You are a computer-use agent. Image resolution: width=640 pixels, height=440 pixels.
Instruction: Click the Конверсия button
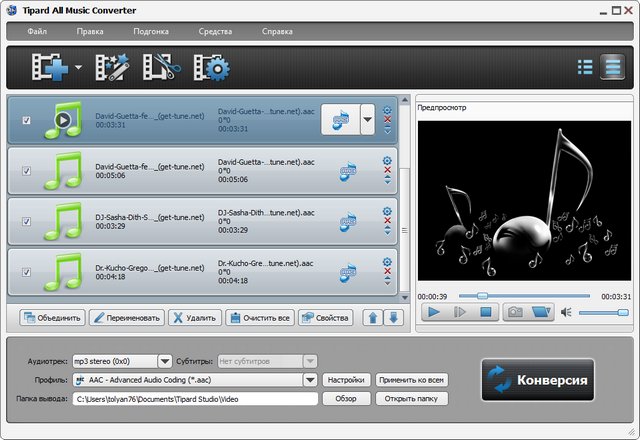[537, 381]
